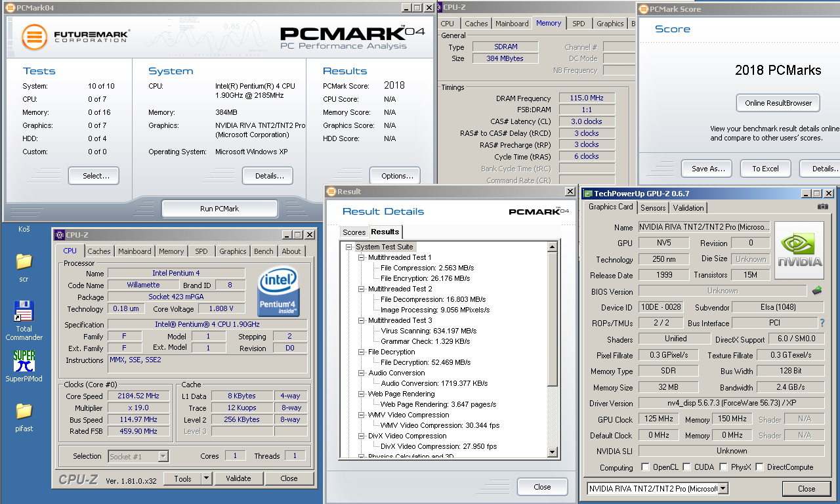Click the Run PCMark button
This screenshot has height=504, width=840.
(219, 209)
